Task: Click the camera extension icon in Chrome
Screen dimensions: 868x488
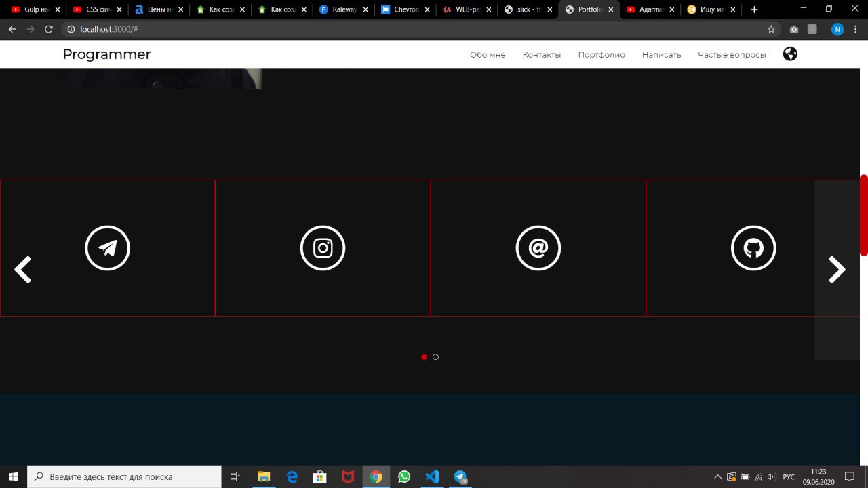Action: click(x=794, y=29)
